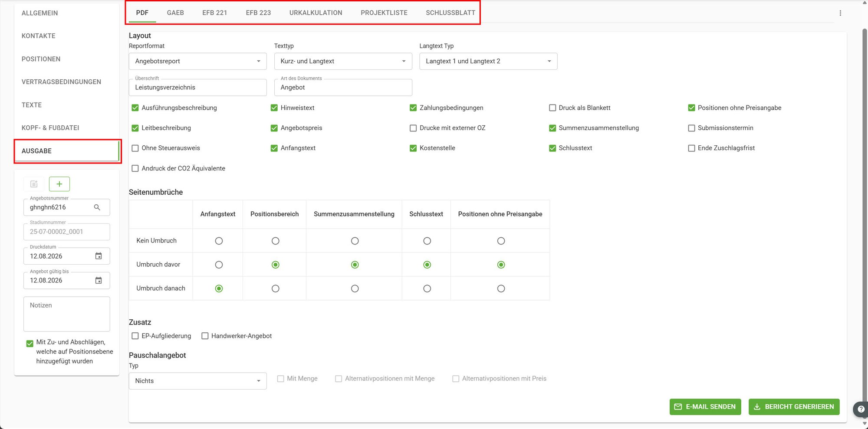
Task: Switch to the GAEB tab
Action: coord(175,13)
